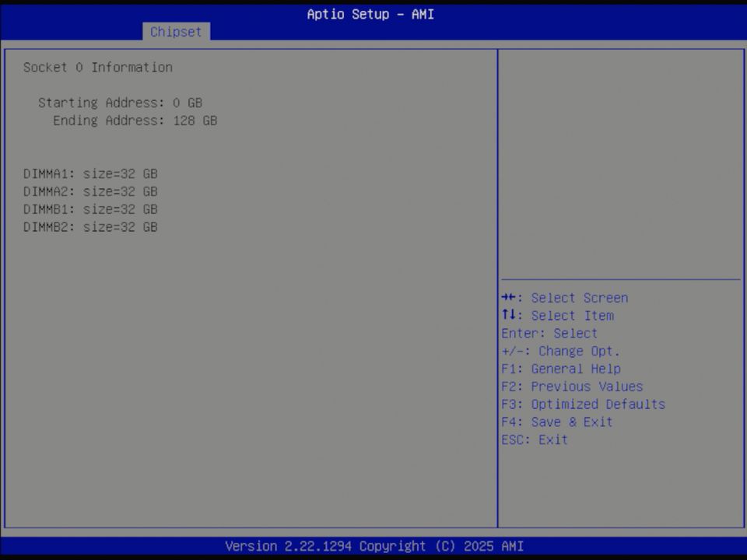Image resolution: width=747 pixels, height=560 pixels.
Task: Click the AMI version footer text
Action: pos(370,546)
